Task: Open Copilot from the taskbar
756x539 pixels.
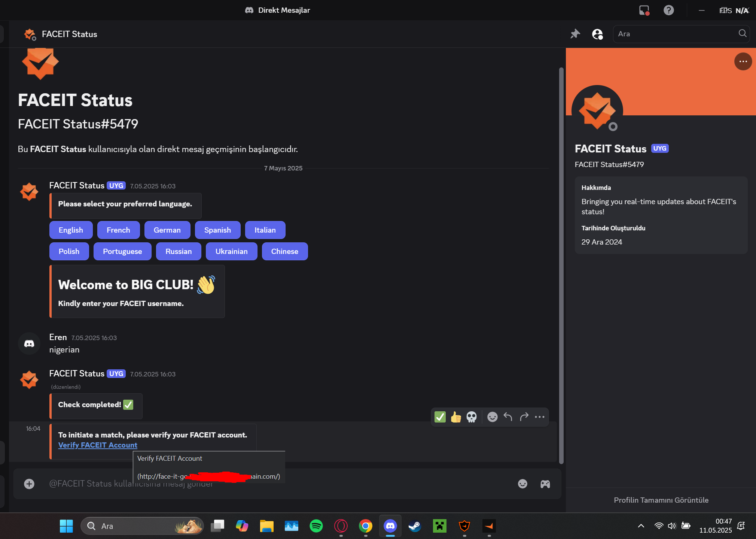Action: click(x=242, y=526)
